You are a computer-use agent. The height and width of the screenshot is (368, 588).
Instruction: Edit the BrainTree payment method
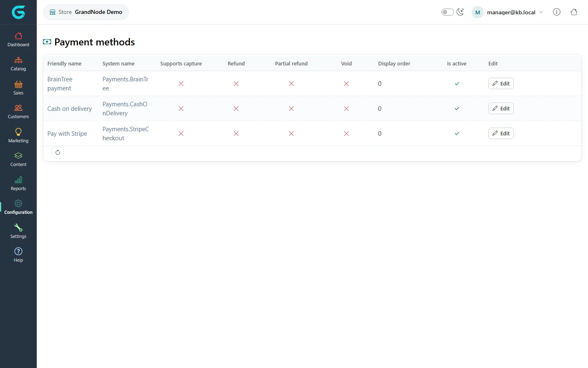501,83
